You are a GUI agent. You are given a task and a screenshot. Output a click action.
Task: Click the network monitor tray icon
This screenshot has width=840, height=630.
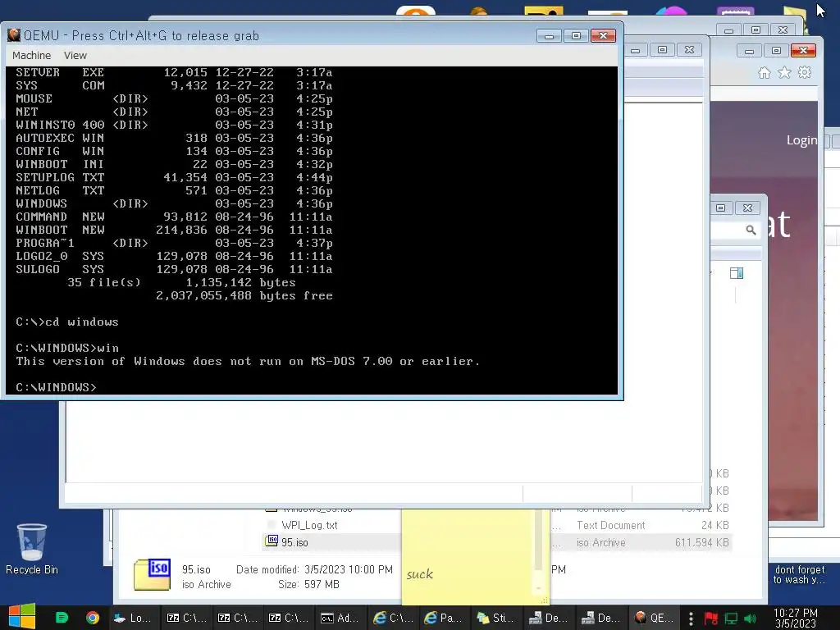click(731, 619)
